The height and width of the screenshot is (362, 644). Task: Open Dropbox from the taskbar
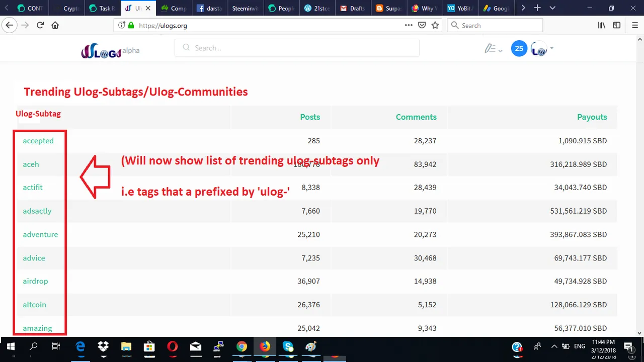[103, 346]
